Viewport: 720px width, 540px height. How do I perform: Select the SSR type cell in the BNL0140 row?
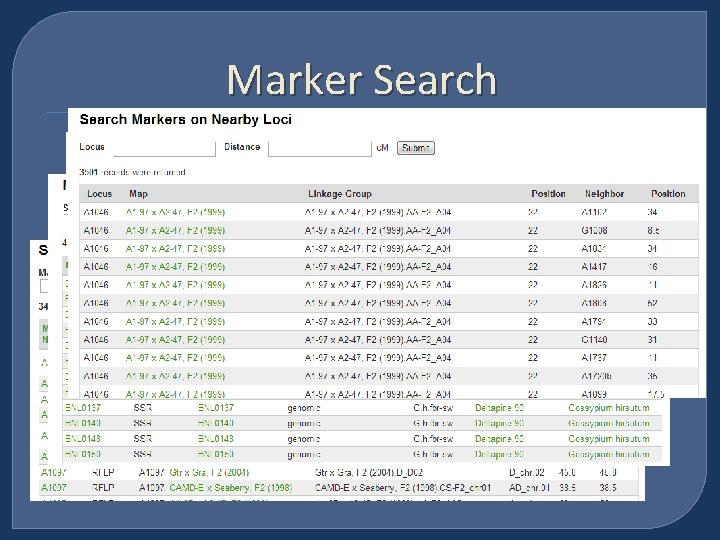coord(142,423)
